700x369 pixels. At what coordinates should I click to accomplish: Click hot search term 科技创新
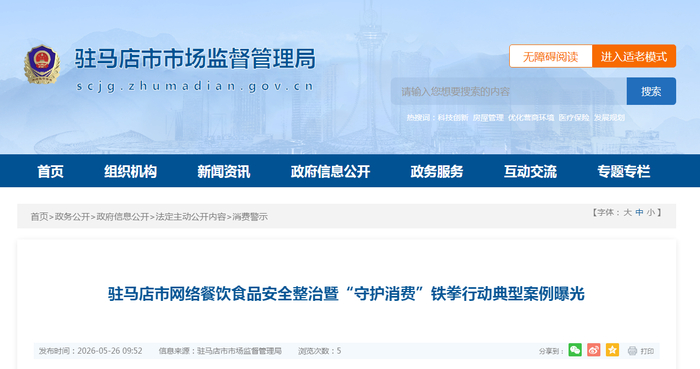coord(453,118)
